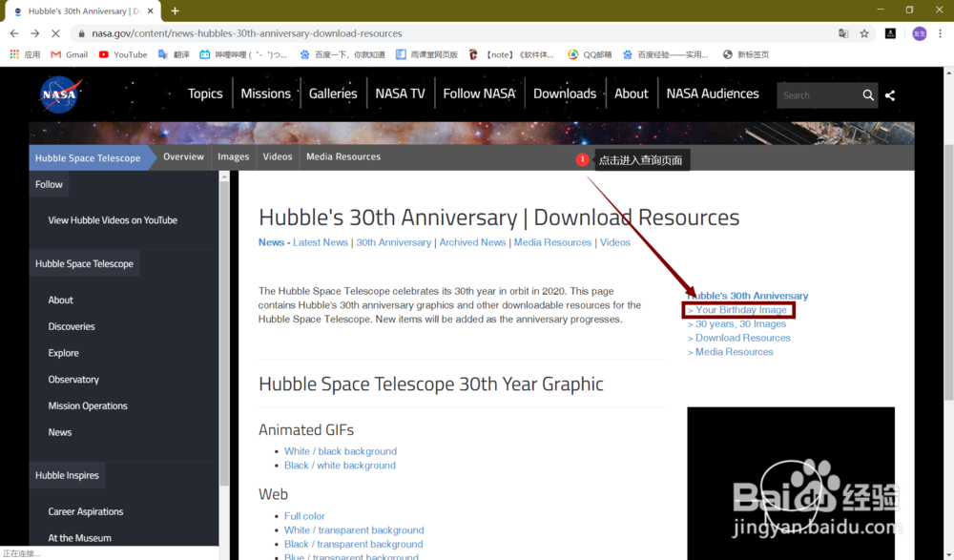The width and height of the screenshot is (954, 560).
Task: Switch to the Overview tab
Action: (x=184, y=157)
